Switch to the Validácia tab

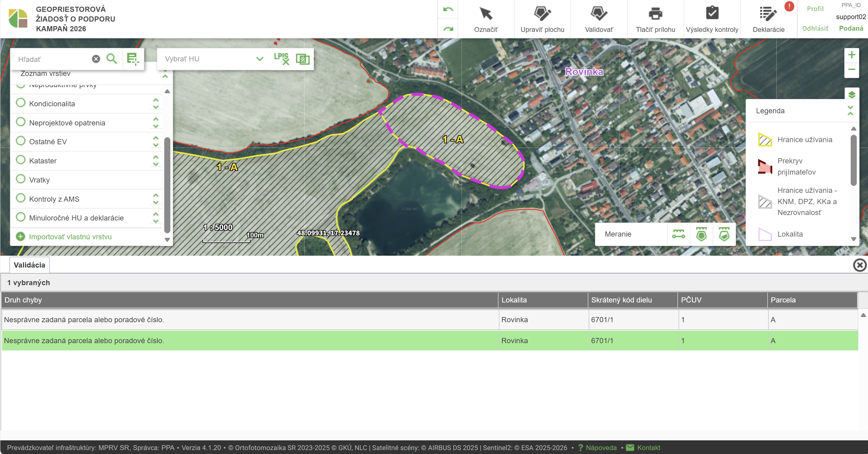click(x=29, y=265)
